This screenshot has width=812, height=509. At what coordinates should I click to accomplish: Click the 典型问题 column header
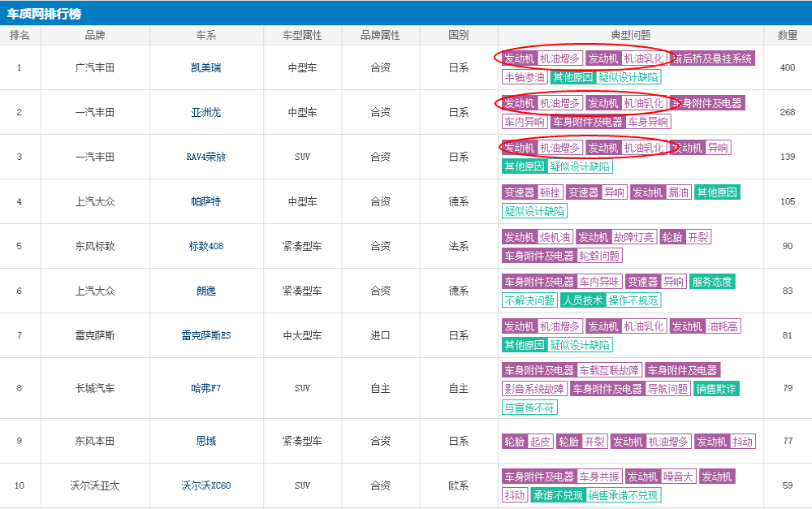pyautogui.click(x=630, y=35)
